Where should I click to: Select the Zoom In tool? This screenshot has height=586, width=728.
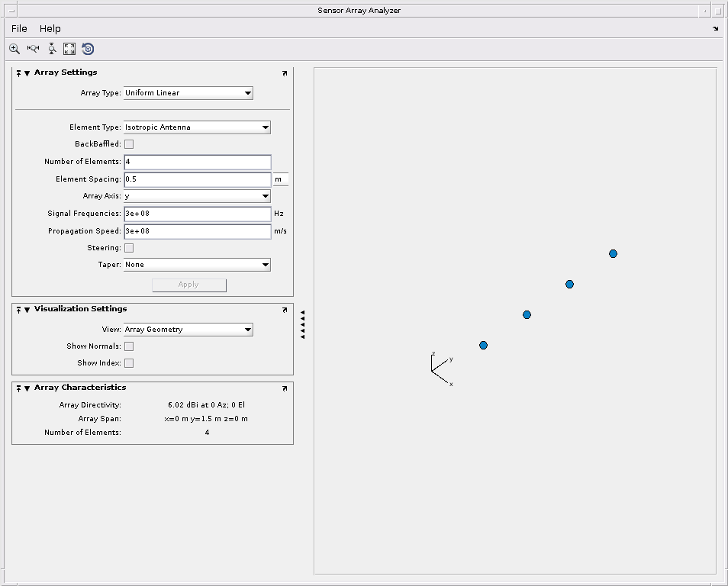(14, 49)
